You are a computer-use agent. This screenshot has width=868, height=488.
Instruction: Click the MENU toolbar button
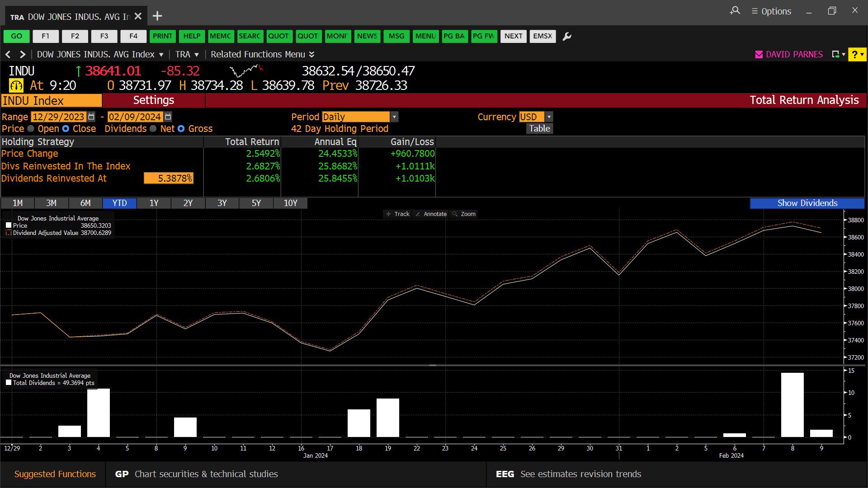tap(425, 36)
